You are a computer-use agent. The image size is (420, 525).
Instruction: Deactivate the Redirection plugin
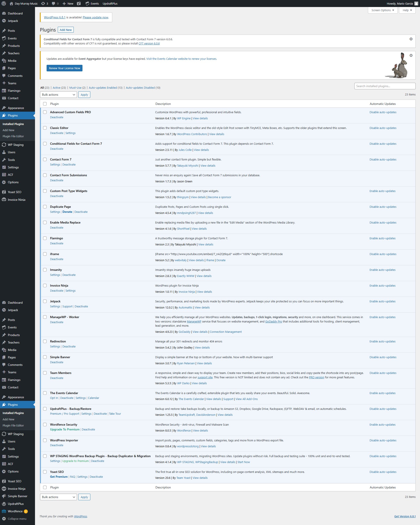coord(69,347)
